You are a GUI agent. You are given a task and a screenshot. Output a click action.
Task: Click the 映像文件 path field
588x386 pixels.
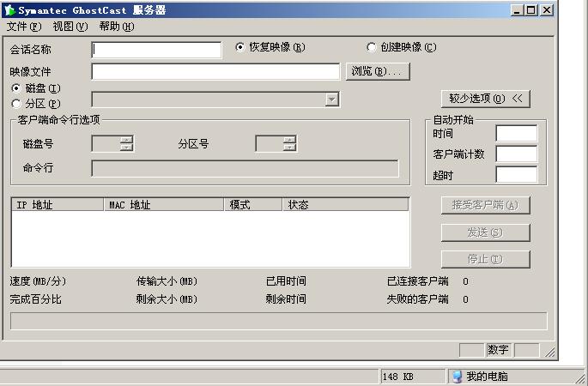pos(215,71)
